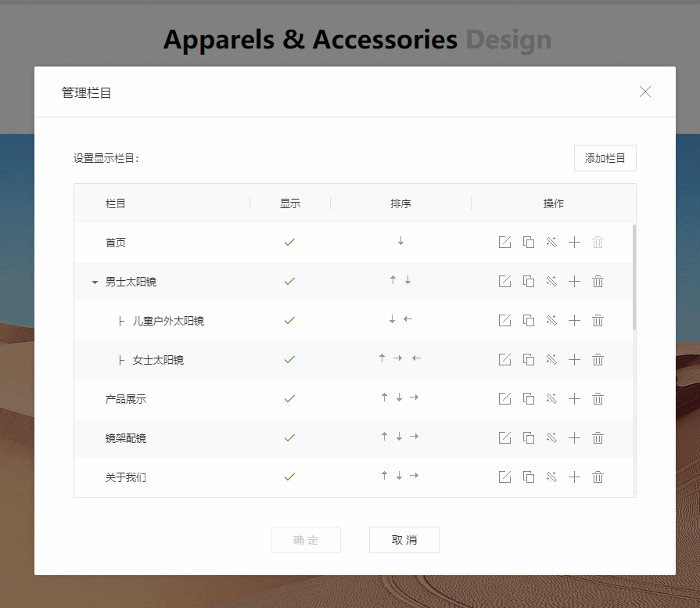Move 关于我们 up in sort order

point(384,475)
